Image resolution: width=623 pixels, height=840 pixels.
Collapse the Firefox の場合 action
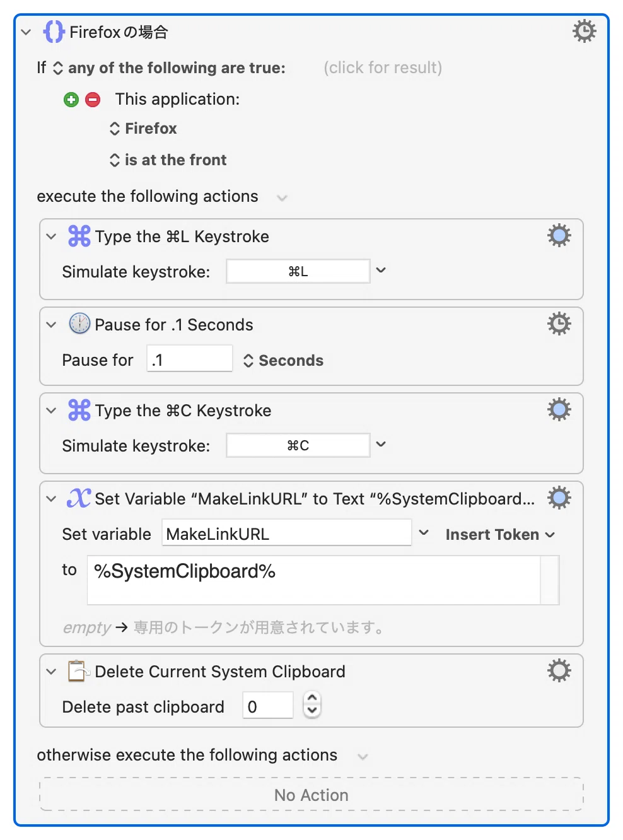pos(26,32)
